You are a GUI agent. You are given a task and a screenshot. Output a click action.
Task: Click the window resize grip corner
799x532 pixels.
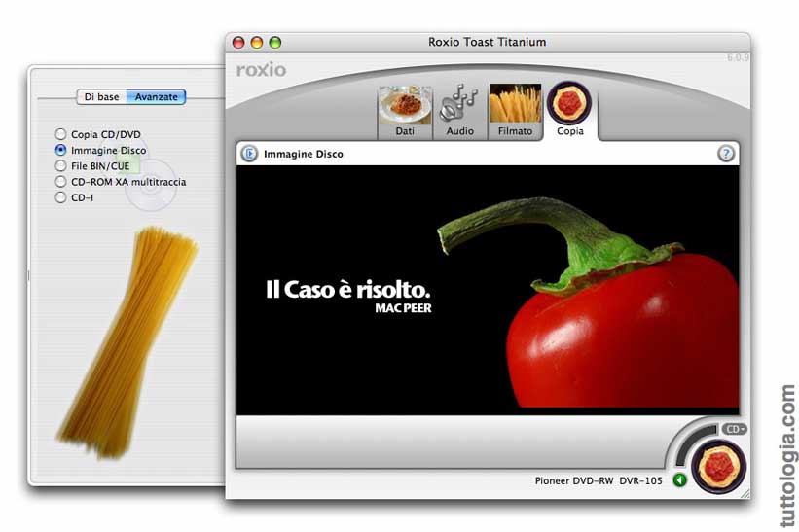[745, 493]
